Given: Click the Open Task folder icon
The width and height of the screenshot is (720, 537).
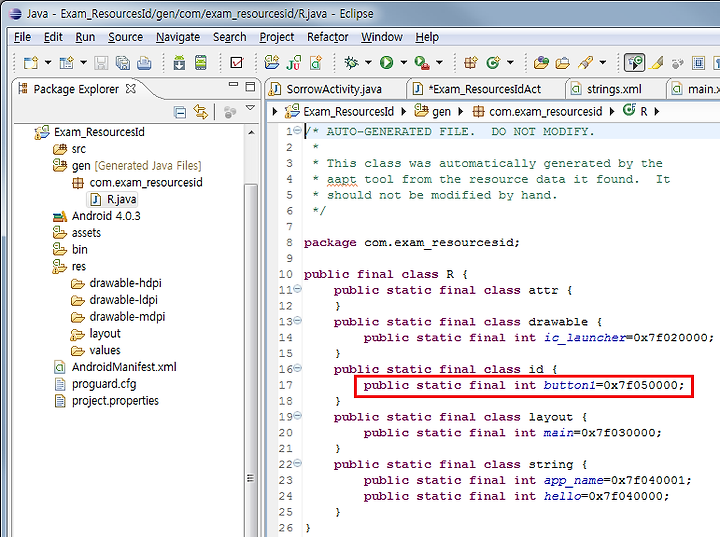Looking at the screenshot, I should pos(562,62).
